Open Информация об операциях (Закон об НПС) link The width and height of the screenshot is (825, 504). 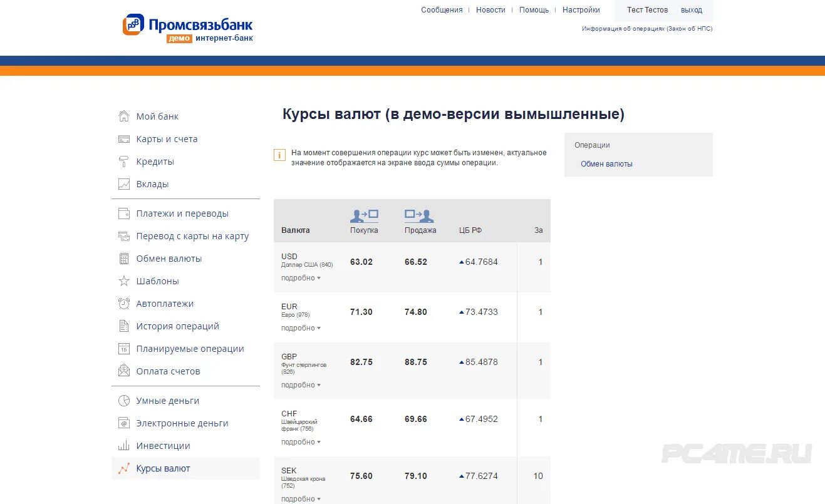[647, 29]
